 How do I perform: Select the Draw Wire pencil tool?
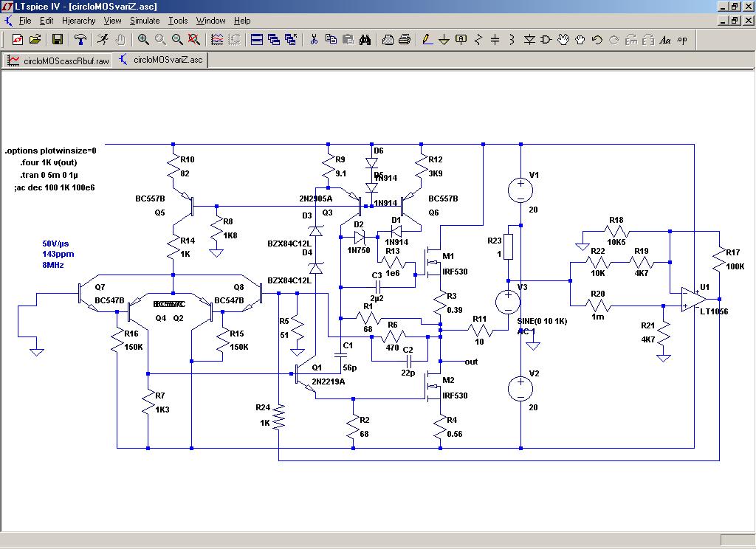pyautogui.click(x=427, y=40)
